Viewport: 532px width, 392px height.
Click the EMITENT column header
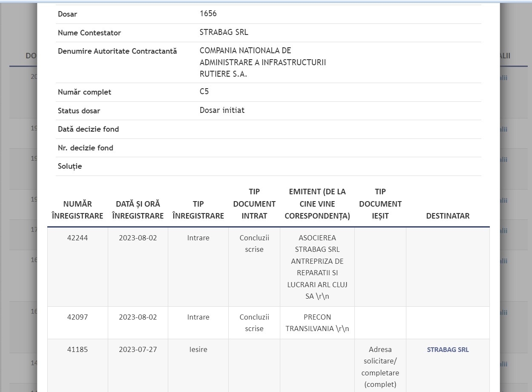tap(317, 204)
